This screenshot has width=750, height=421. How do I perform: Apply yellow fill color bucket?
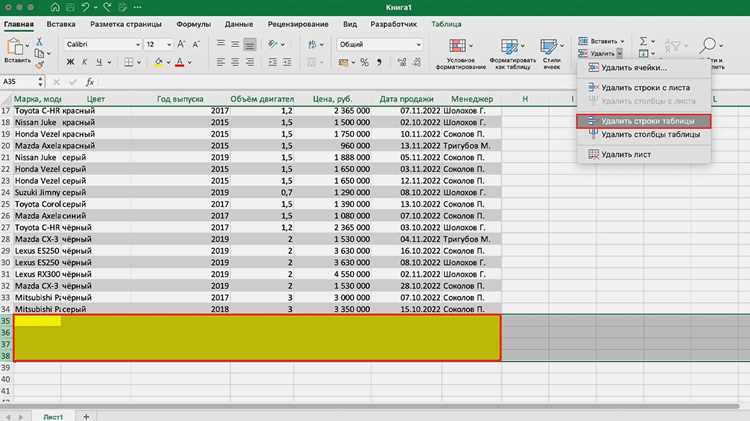[x=158, y=62]
